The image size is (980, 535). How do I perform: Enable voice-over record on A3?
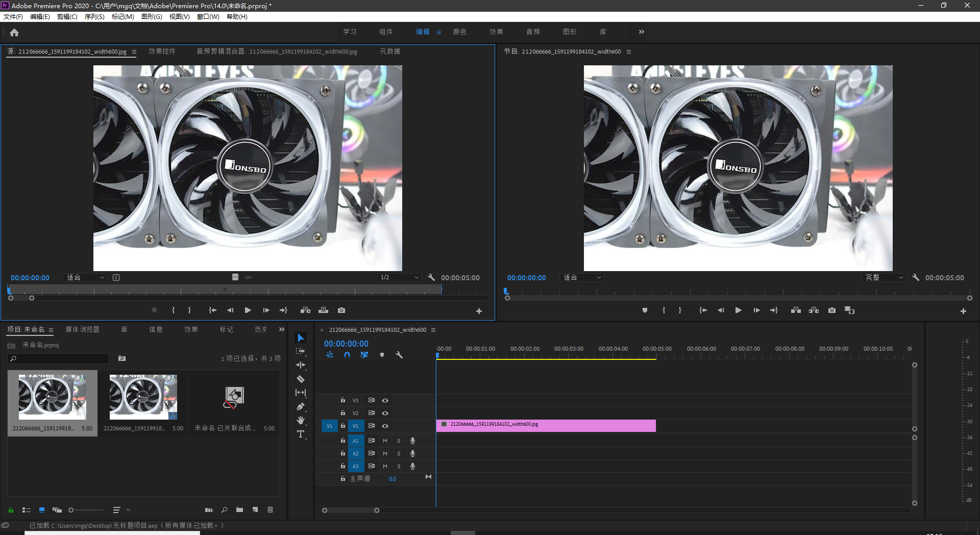tap(412, 466)
